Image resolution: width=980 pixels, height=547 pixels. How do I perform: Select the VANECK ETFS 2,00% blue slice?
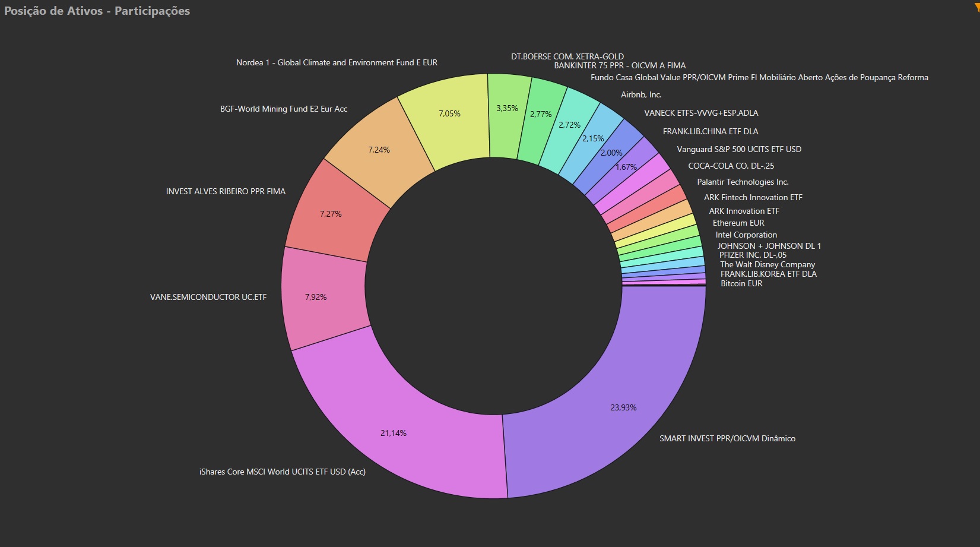click(x=610, y=156)
